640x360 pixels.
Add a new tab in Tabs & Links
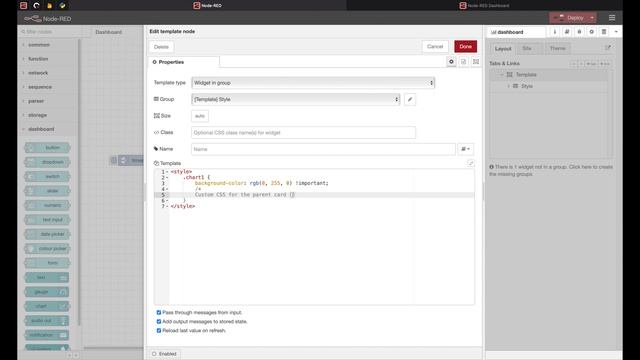pos(591,64)
